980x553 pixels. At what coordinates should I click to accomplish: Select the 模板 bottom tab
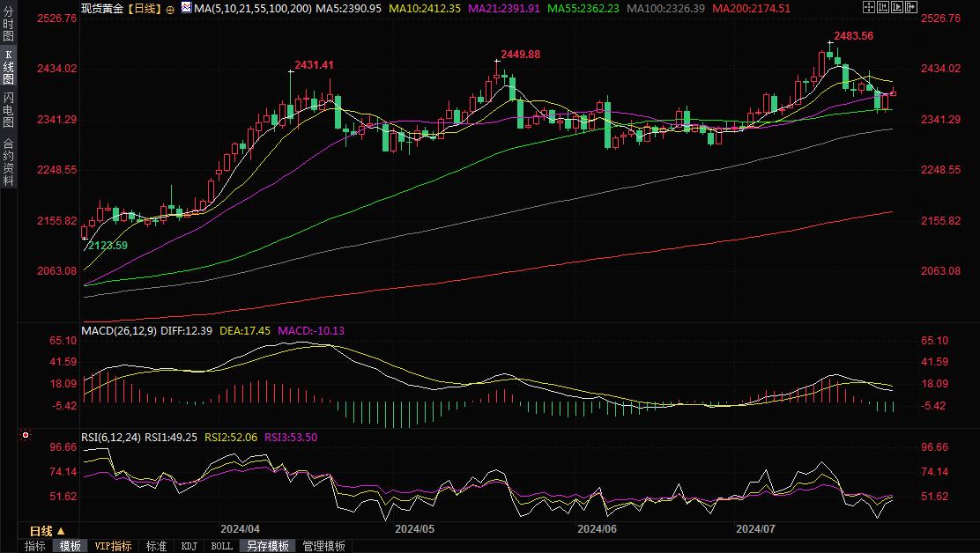(71, 546)
